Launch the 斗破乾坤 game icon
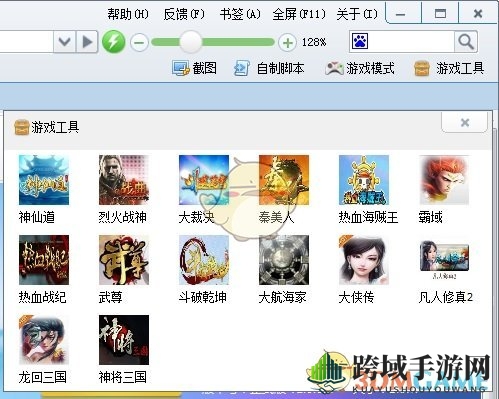499x399 pixels. pos(204,260)
